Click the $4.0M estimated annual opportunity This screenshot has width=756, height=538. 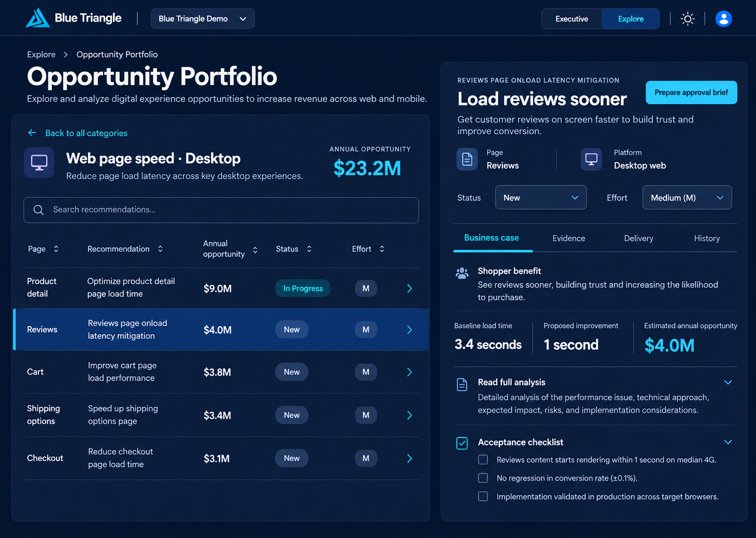pos(669,346)
